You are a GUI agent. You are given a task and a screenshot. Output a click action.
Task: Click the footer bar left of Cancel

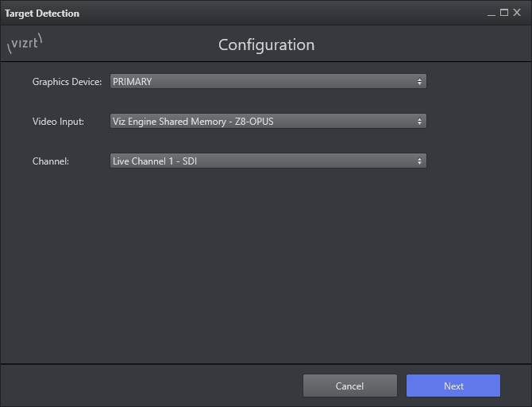point(151,386)
